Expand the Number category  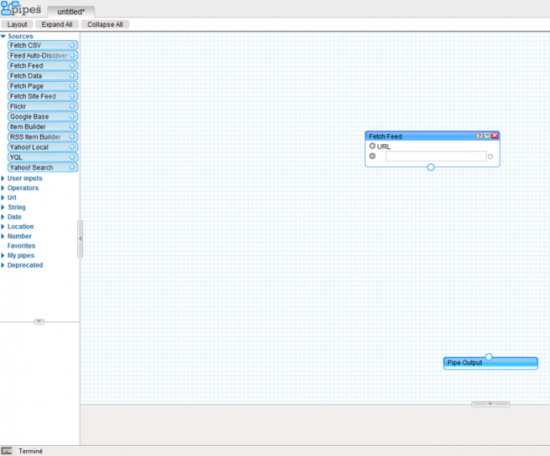3,236
